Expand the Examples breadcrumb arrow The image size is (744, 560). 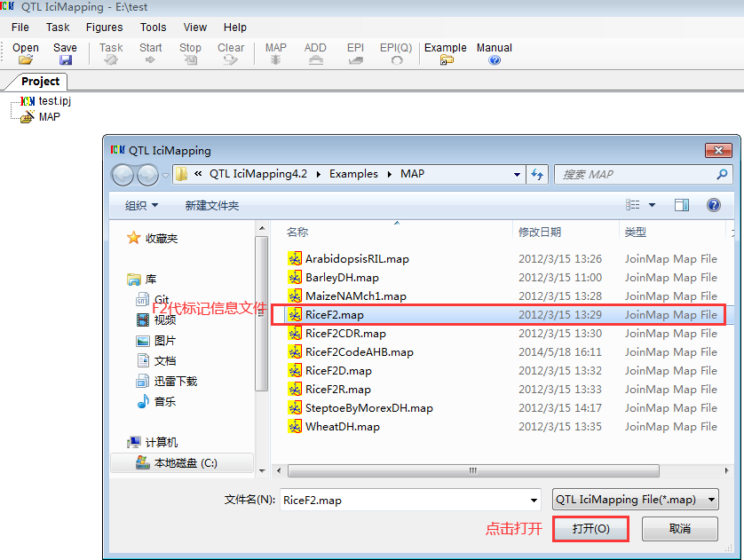(x=389, y=174)
